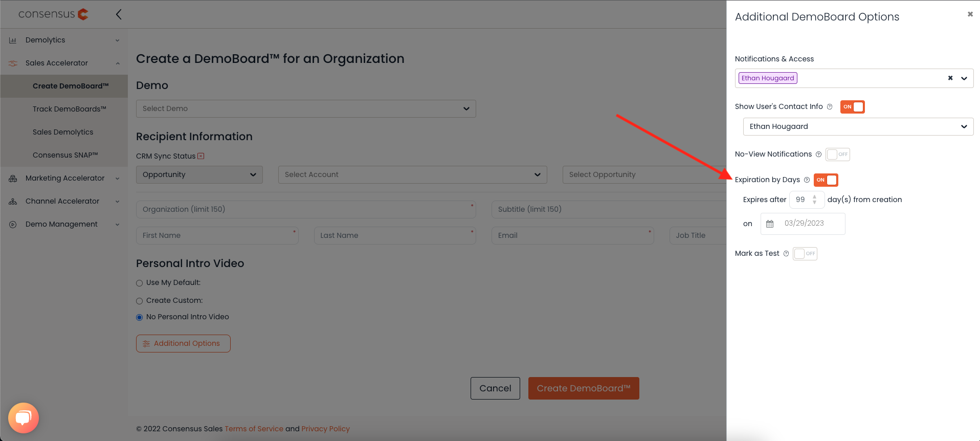Click the Consensus logo
This screenshot has height=441, width=980.
[53, 14]
